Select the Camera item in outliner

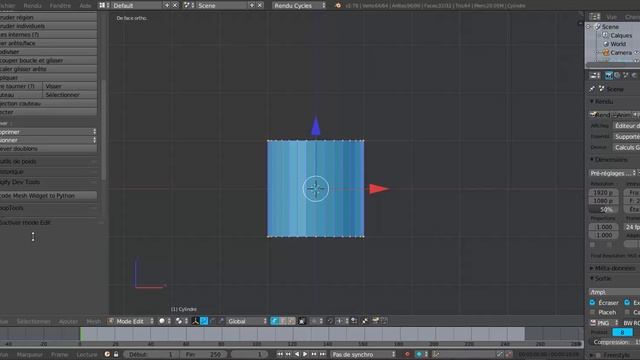click(620, 53)
